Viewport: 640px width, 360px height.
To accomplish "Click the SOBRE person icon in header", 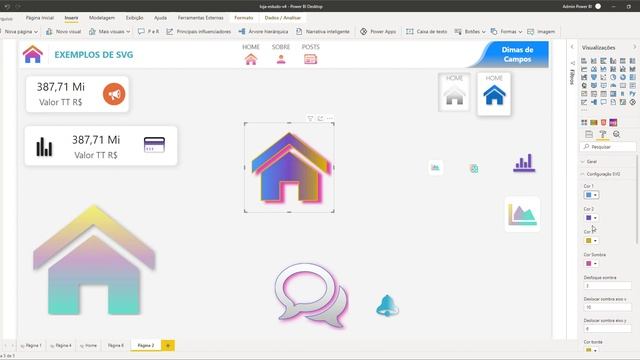I will [281, 60].
